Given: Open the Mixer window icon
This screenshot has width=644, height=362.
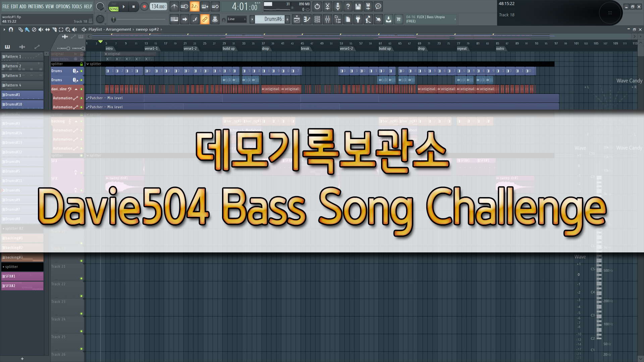Looking at the screenshot, I should [x=327, y=19].
